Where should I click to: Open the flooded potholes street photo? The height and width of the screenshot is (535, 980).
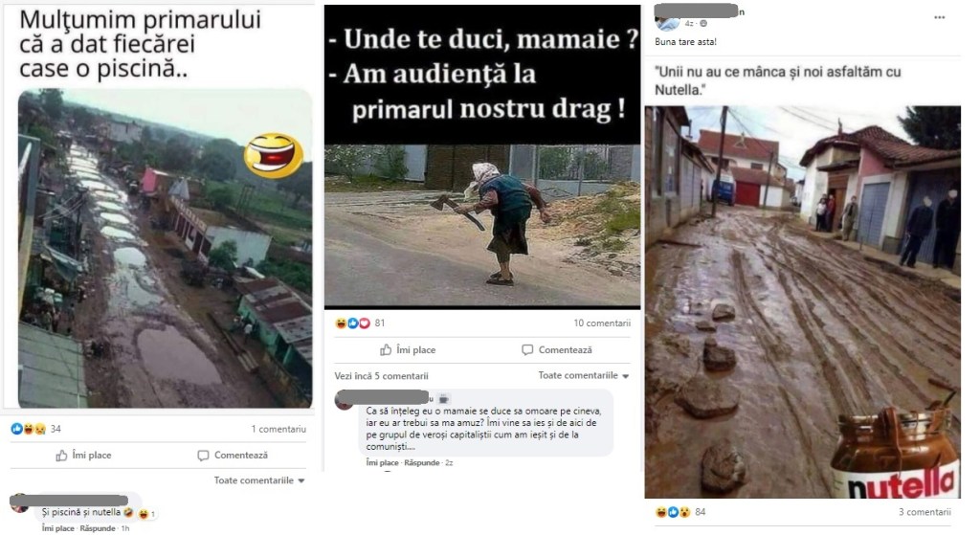[165, 249]
